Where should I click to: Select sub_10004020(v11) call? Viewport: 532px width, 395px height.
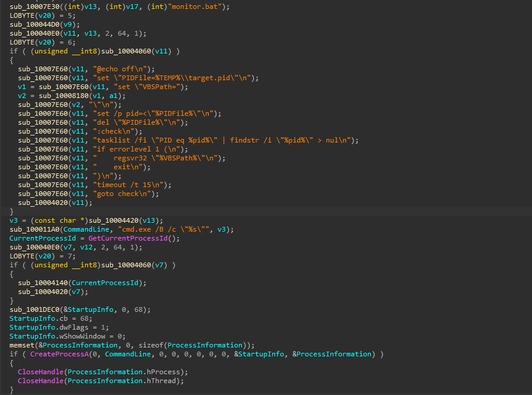point(55,203)
